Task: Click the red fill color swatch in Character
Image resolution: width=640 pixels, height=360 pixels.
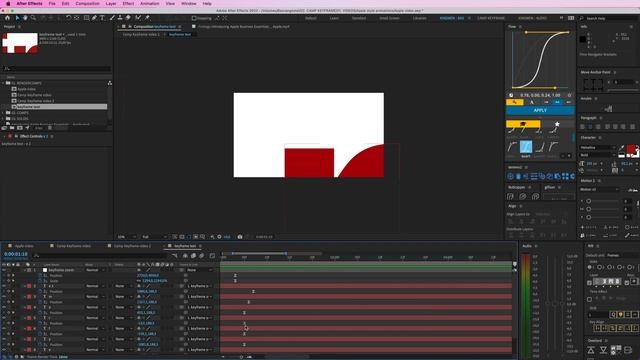Action: tap(631, 149)
